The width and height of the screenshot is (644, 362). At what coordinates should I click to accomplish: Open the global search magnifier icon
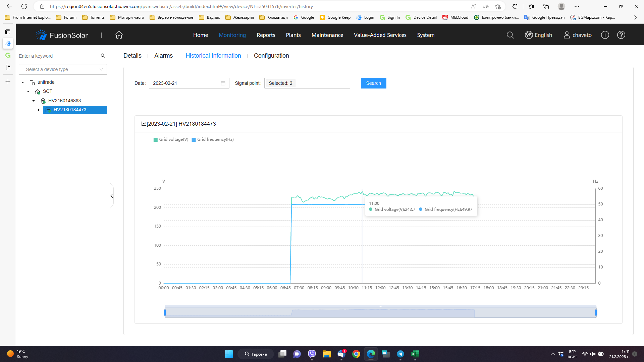coord(510,35)
